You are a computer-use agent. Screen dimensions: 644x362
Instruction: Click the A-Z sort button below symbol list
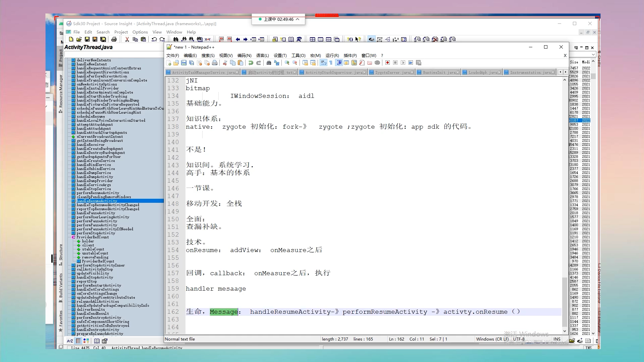click(x=70, y=341)
